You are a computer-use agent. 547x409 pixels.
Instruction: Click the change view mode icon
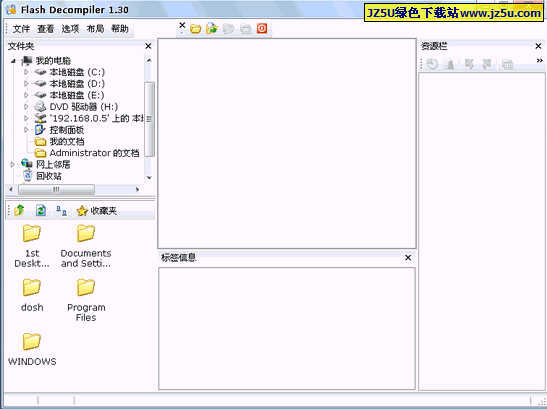(61, 210)
